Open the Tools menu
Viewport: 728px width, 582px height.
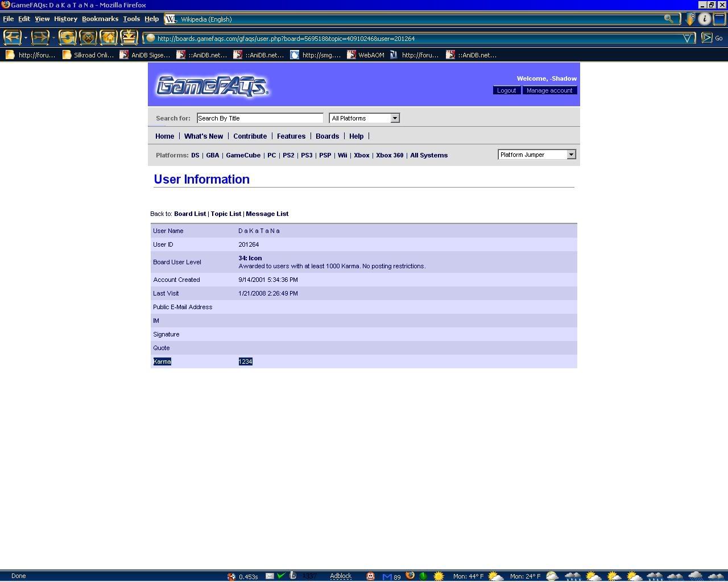pos(131,19)
